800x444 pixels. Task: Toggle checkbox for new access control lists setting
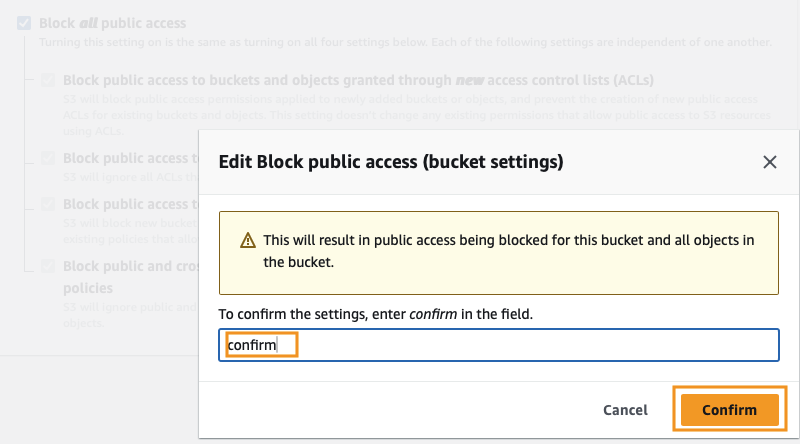(x=48, y=80)
